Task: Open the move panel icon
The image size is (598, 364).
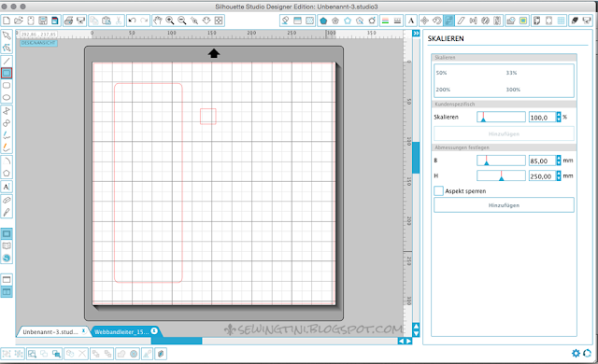Action: point(424,21)
